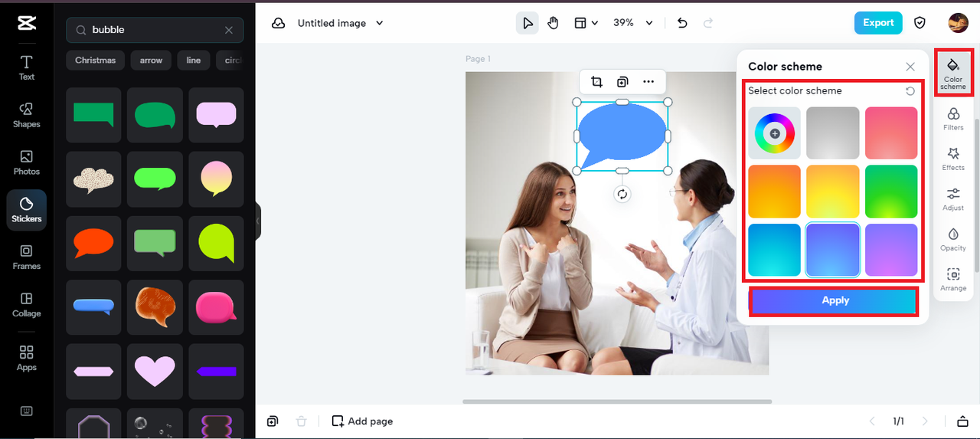Click the duplicate page icon in bottom bar
Image resolution: width=980 pixels, height=439 pixels.
click(x=273, y=421)
